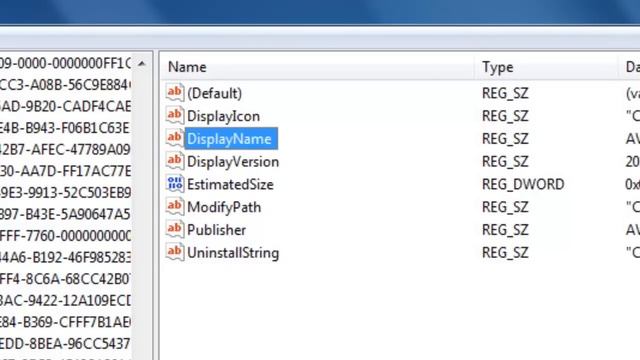Screen dimensions: 640x360
Task: Select tree key containing 8BEA-96CC5437
Action: point(65,344)
